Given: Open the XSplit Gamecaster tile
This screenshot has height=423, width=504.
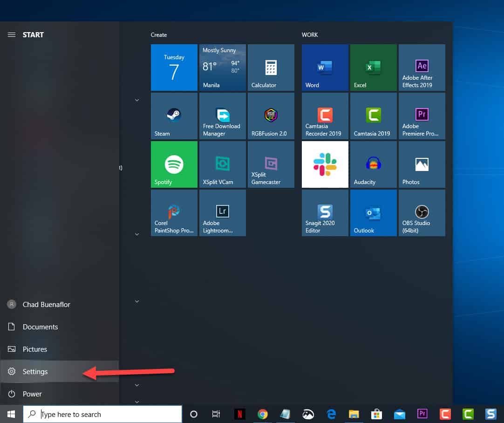Looking at the screenshot, I should (x=271, y=164).
